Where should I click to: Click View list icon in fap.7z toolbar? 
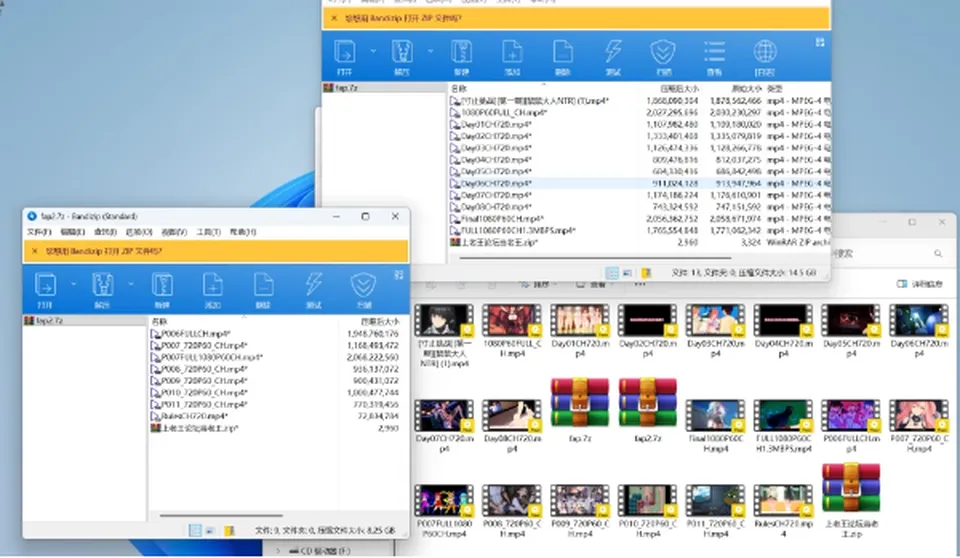click(x=714, y=52)
